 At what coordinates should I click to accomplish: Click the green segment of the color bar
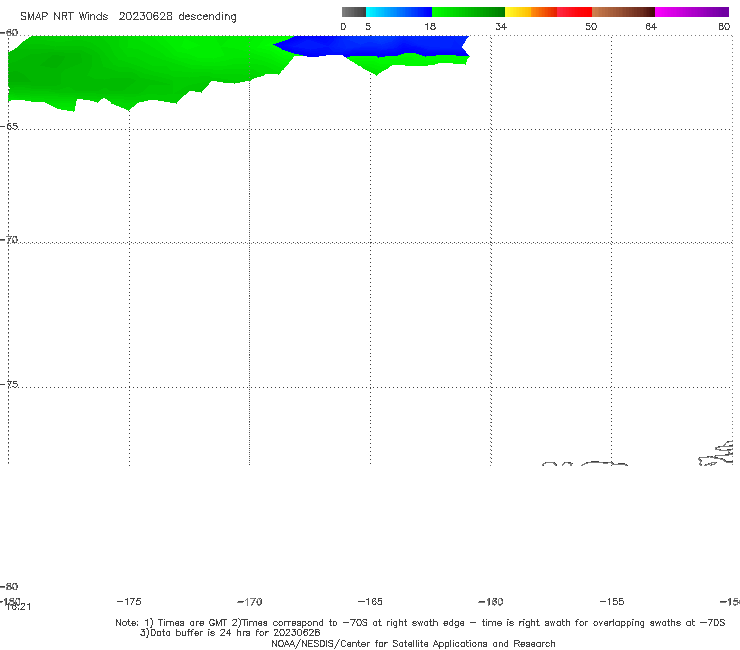click(468, 12)
